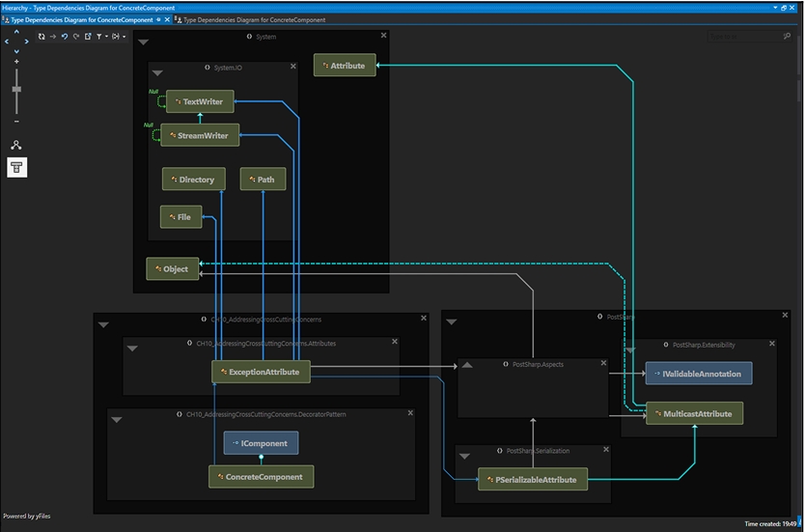806x532 pixels.
Task: Click the zoom out minus icon
Action: 16,122
